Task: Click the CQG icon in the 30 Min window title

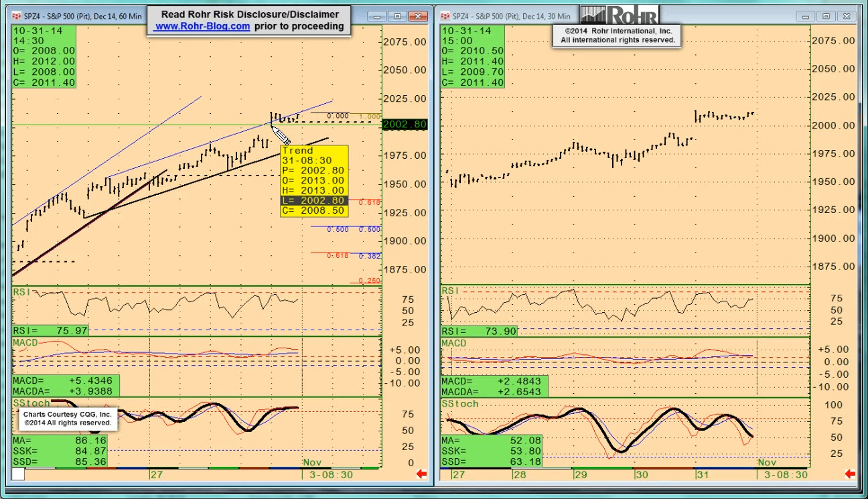Action: pyautogui.click(x=445, y=16)
